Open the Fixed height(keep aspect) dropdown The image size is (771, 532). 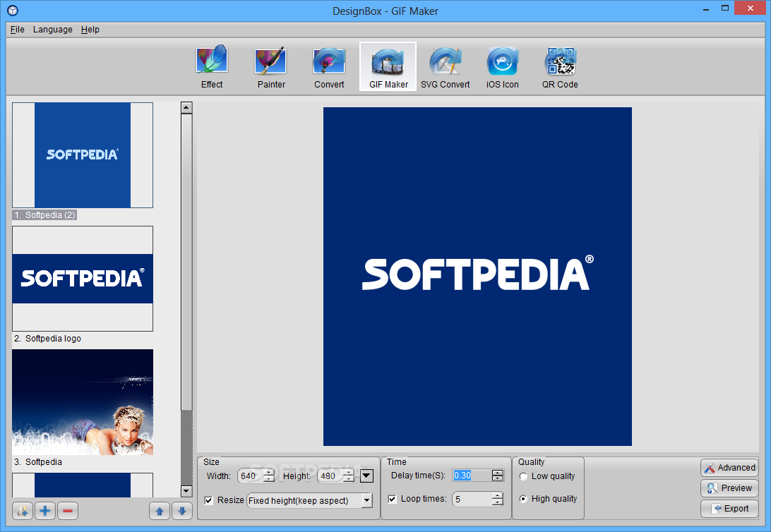coord(309,500)
